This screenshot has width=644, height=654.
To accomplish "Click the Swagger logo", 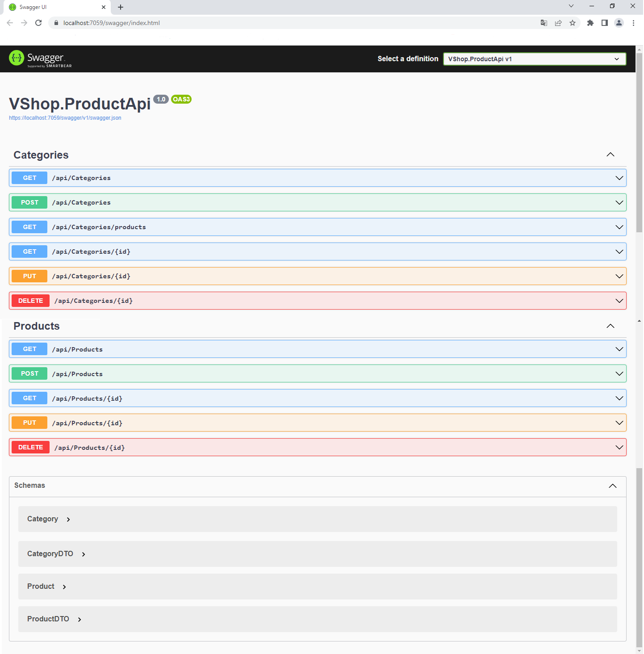I will click(x=40, y=59).
